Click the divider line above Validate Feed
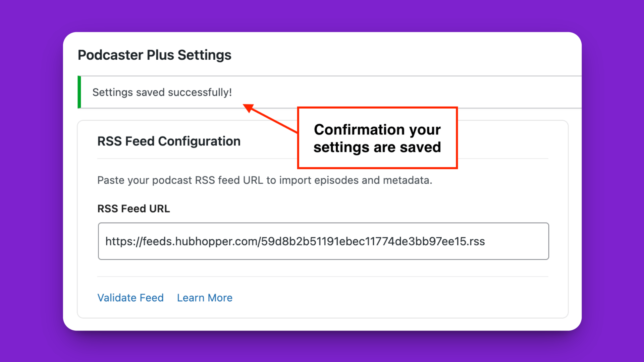644x362 pixels. [x=323, y=277]
